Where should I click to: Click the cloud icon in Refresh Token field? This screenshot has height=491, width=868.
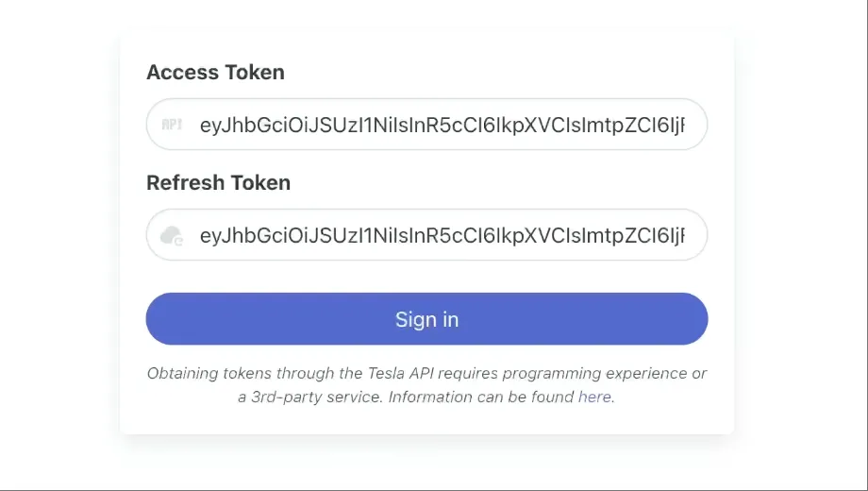pos(172,235)
